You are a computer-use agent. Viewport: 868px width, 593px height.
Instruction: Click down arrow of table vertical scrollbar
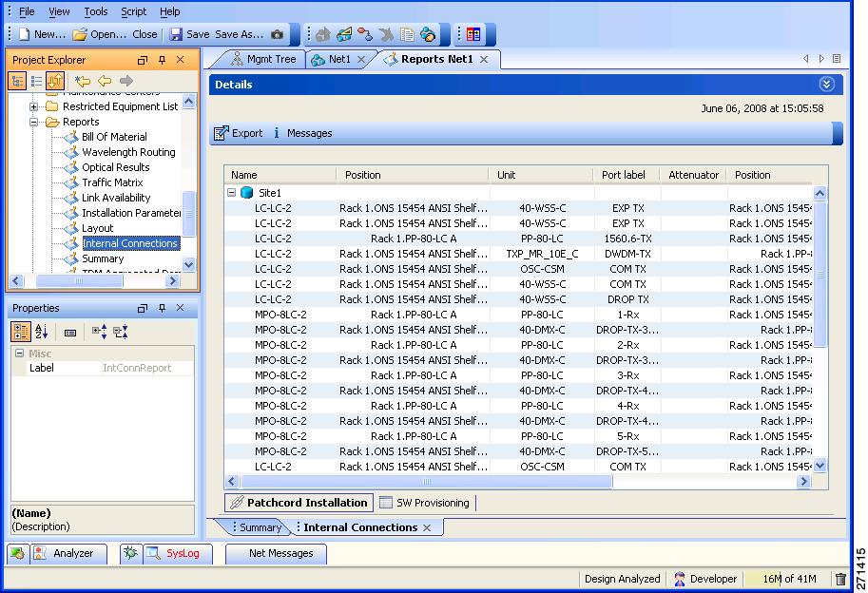tap(820, 466)
